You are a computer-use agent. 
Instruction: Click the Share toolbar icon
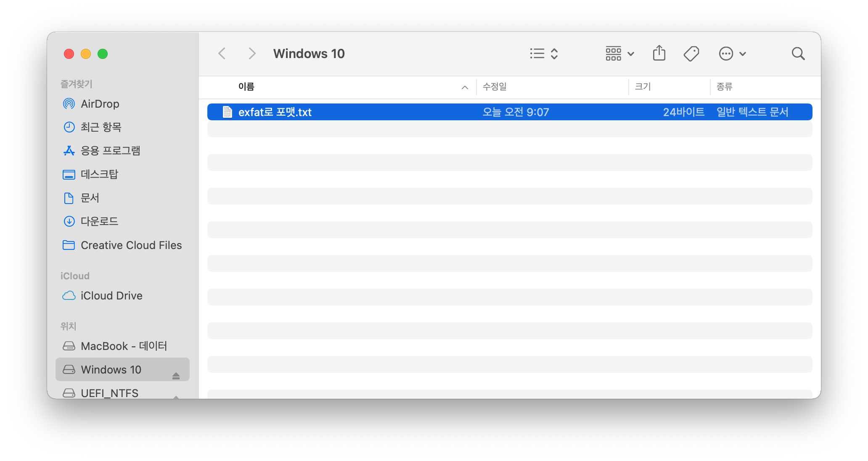[659, 53]
